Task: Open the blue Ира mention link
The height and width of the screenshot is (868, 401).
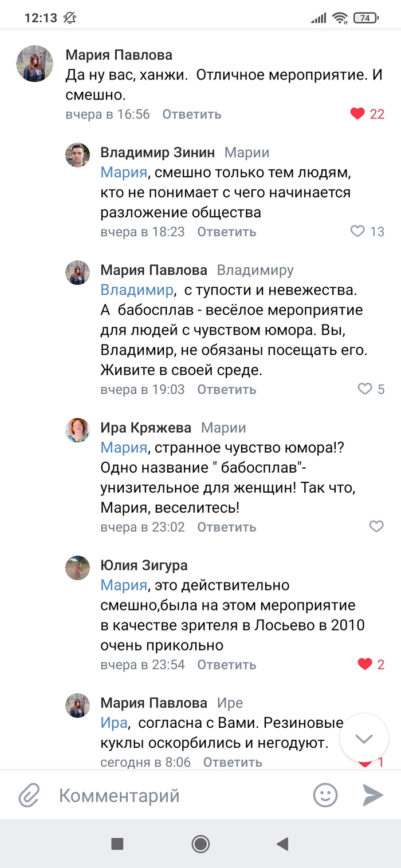Action: (x=113, y=723)
